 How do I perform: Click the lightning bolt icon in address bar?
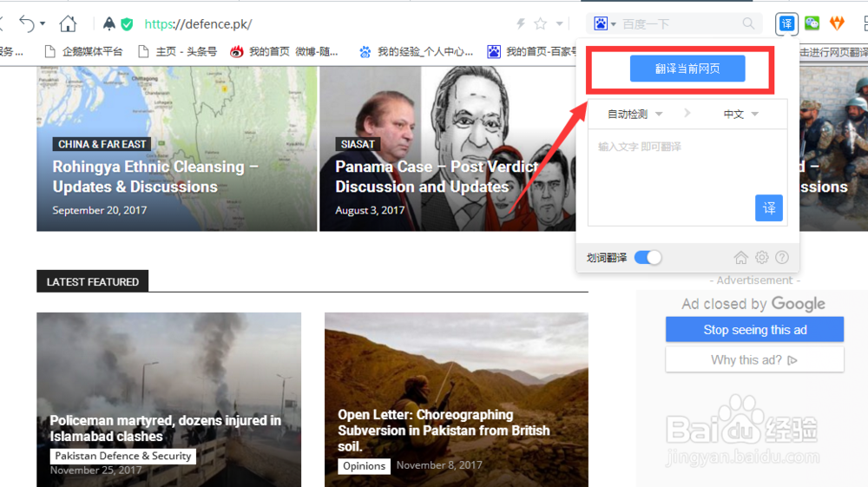point(520,23)
